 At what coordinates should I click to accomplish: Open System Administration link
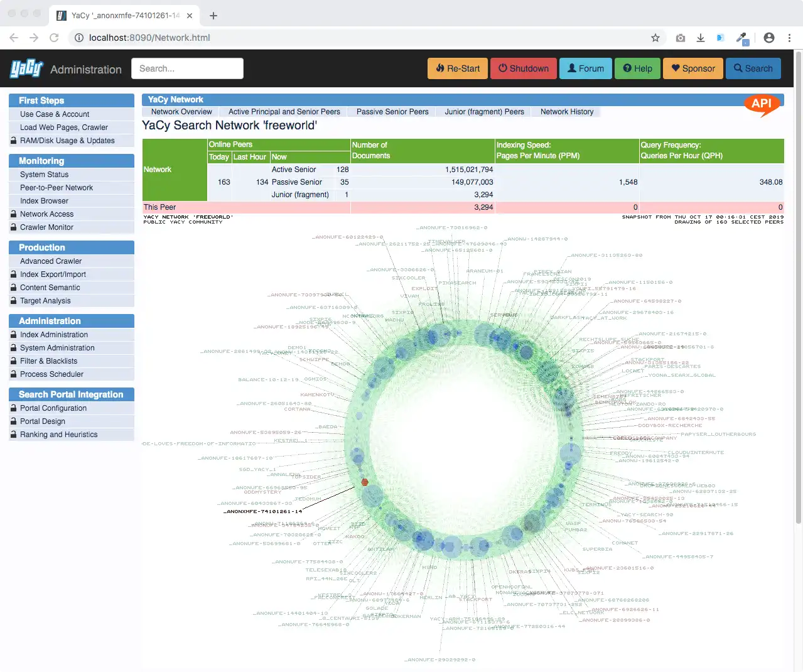click(57, 348)
